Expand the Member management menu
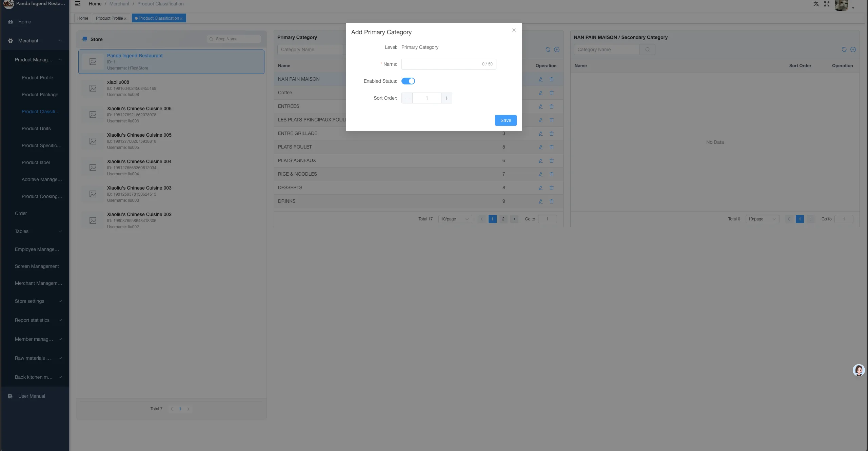Screen dimensions: 868x451 point(35,339)
